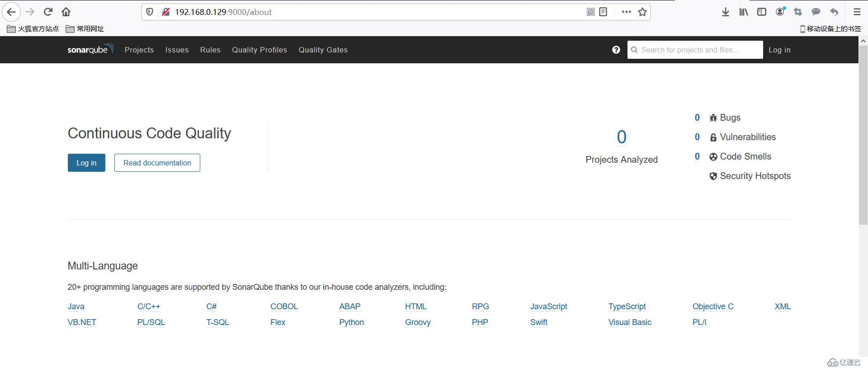
Task: Focus the Search for projects and files field
Action: click(695, 50)
